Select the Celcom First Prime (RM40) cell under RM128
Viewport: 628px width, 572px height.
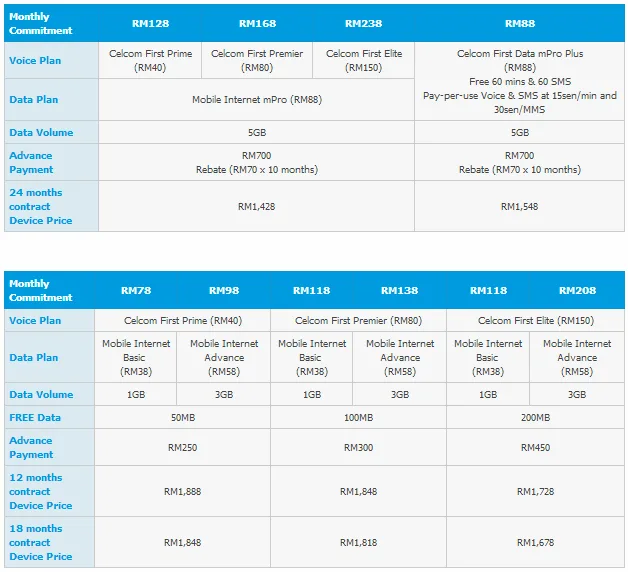coord(150,60)
